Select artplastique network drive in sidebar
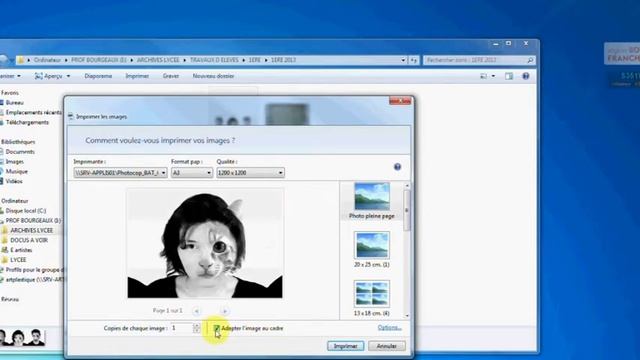640x360 pixels. click(35, 280)
